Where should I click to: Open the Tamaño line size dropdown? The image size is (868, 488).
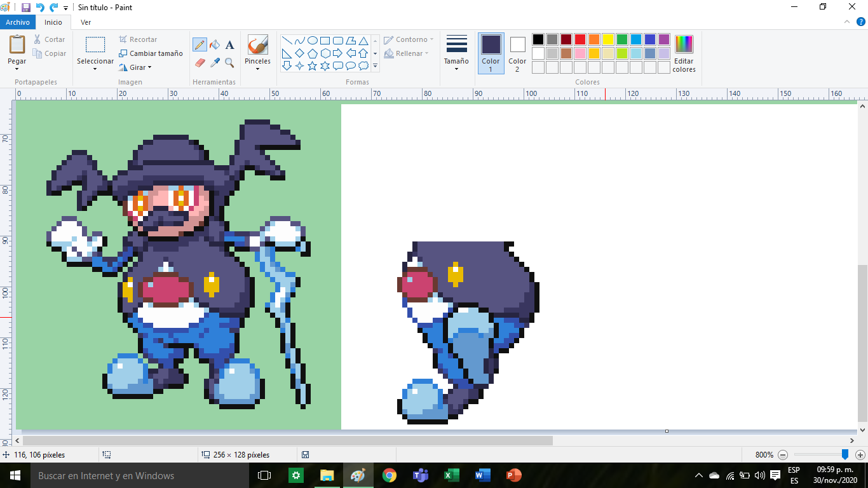point(456,69)
